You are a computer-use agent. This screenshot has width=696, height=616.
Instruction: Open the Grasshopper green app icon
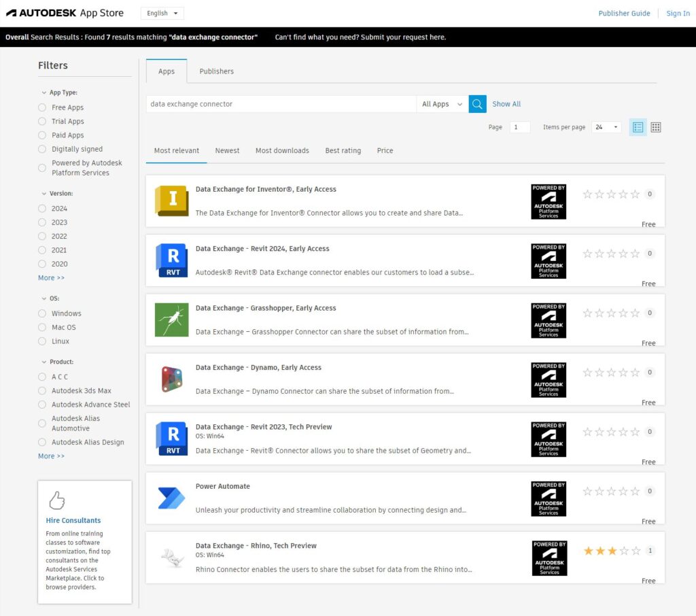tap(172, 320)
